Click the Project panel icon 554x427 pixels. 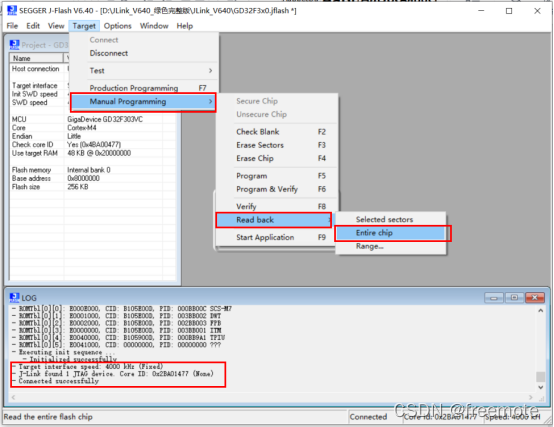[14, 45]
